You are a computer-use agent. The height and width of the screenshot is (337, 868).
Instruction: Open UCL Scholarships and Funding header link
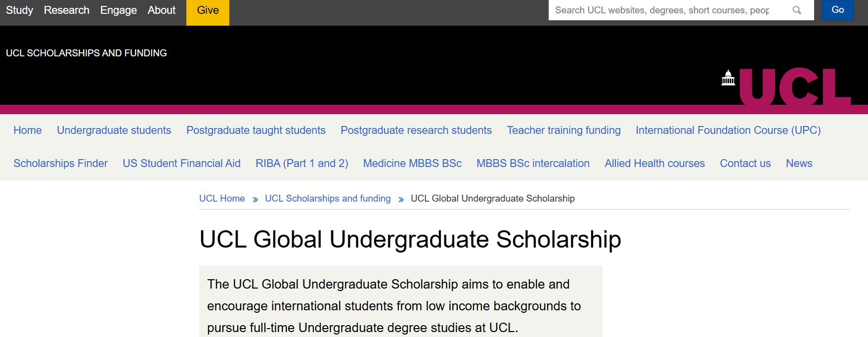[87, 53]
